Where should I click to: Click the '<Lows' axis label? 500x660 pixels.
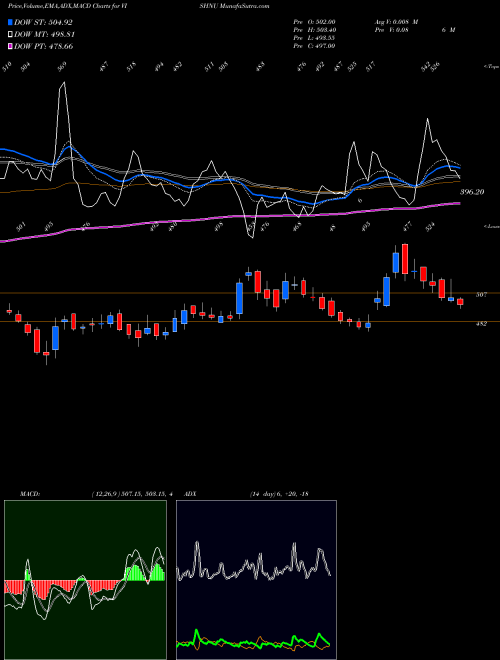coord(491,226)
